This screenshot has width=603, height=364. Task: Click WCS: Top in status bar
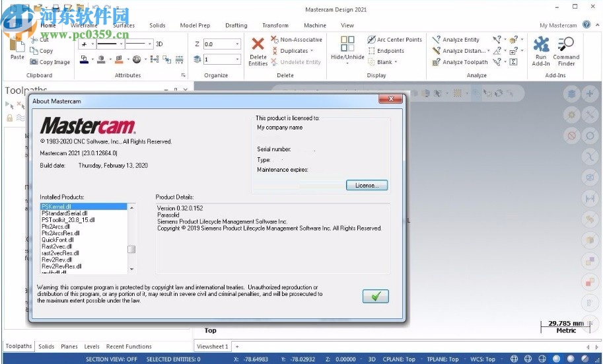(483, 359)
